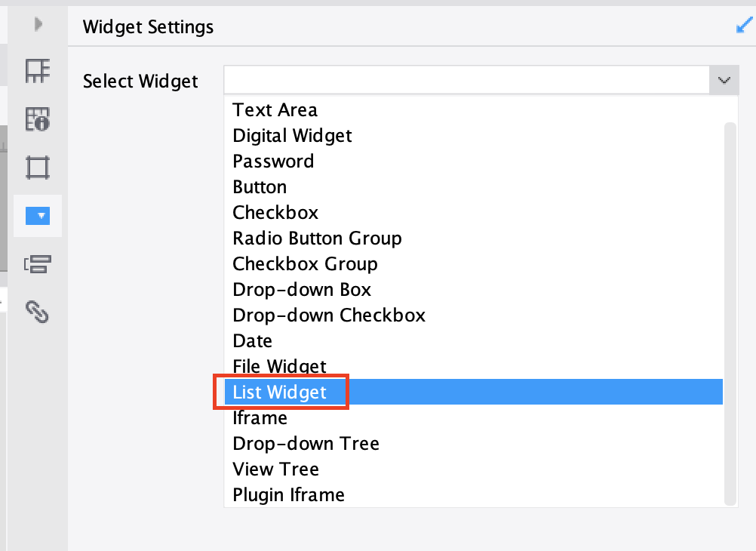Select Drop-down Checkbox option
Screen dimensions: 756x551
pos(329,315)
